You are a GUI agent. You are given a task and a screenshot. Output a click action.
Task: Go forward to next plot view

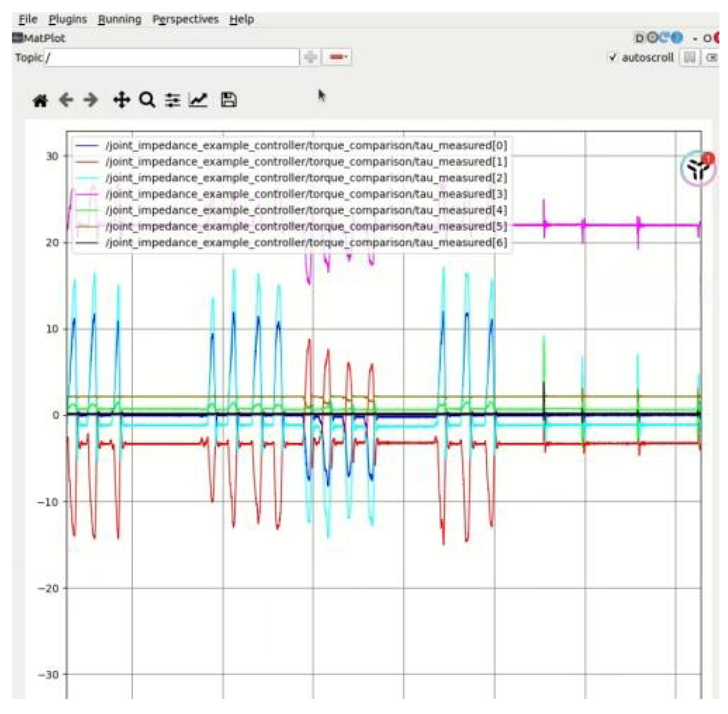[91, 100]
